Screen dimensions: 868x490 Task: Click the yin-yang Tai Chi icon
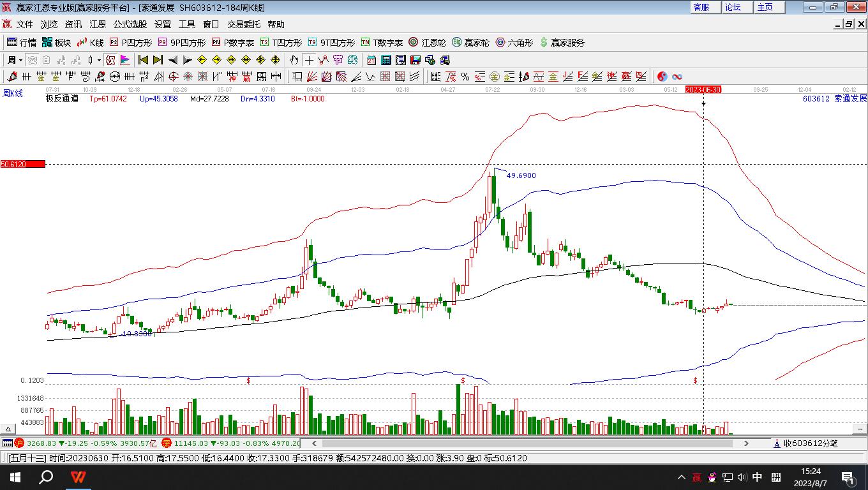pyautogui.click(x=662, y=77)
